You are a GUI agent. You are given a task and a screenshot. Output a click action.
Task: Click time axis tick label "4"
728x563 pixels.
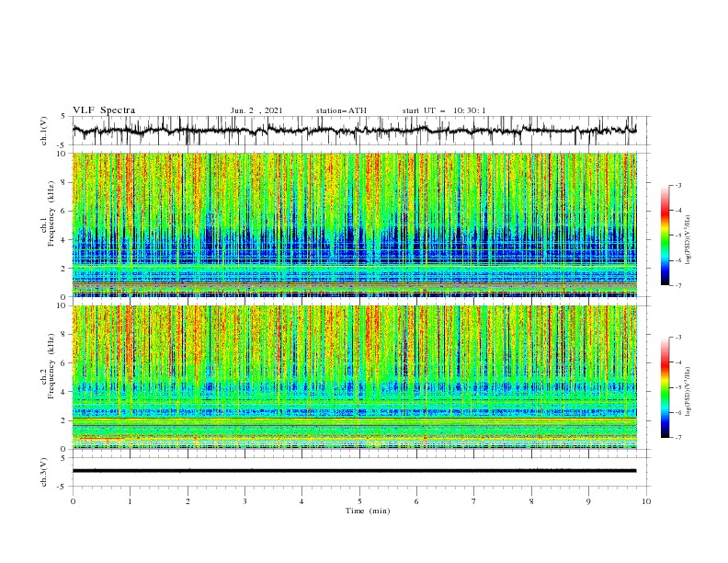[x=301, y=501]
